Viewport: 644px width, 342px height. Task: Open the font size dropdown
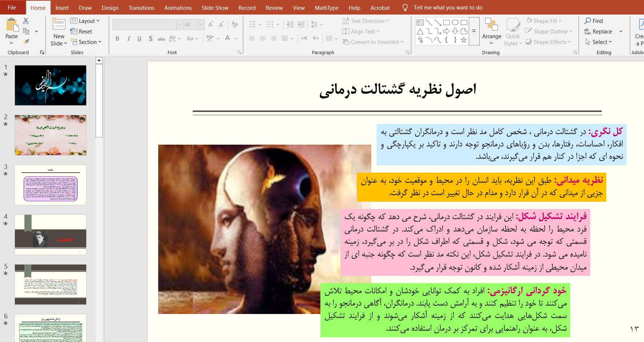pos(201,24)
